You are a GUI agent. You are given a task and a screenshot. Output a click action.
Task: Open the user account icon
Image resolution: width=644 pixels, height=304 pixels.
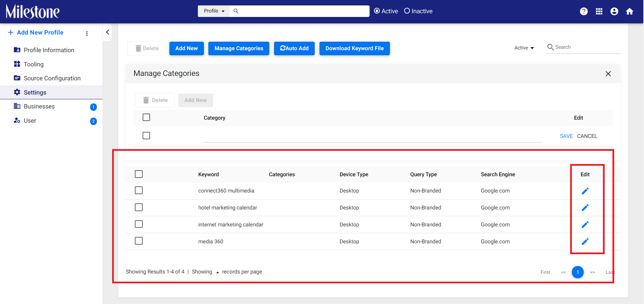(x=614, y=12)
